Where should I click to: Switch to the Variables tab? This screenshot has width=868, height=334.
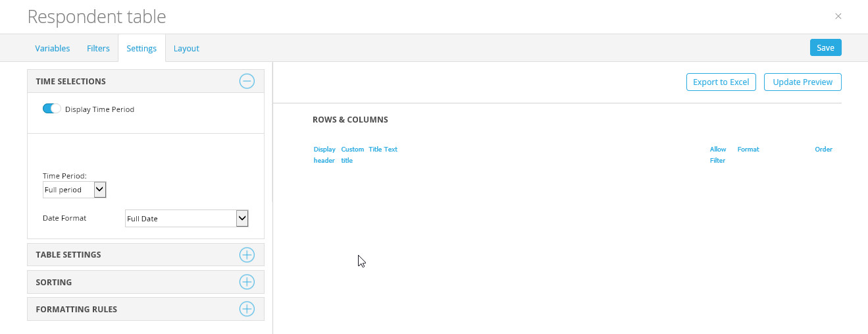tap(53, 48)
